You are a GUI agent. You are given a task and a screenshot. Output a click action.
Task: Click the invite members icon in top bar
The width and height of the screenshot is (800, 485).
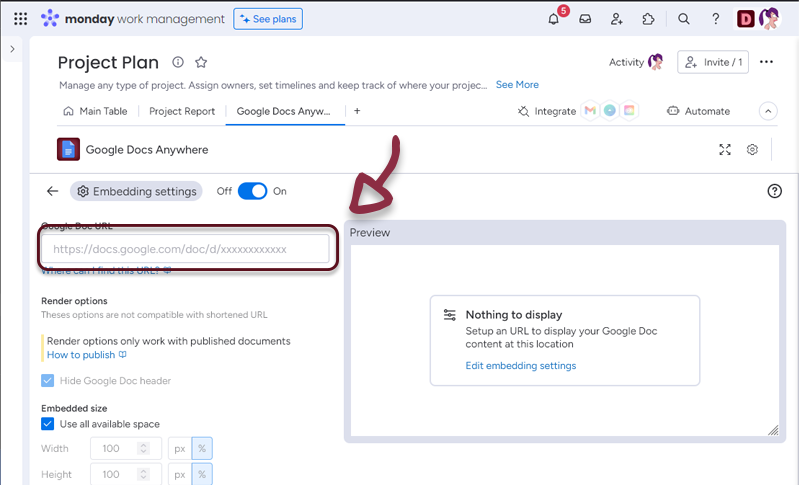pos(616,19)
